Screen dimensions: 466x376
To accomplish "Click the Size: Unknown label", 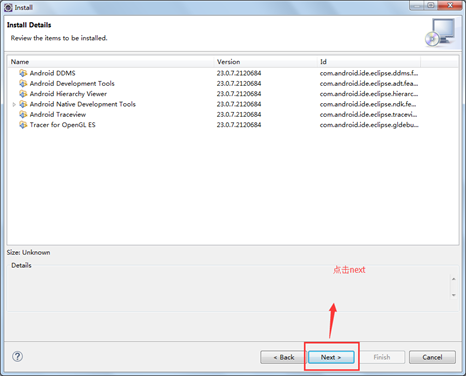I will click(x=28, y=252).
